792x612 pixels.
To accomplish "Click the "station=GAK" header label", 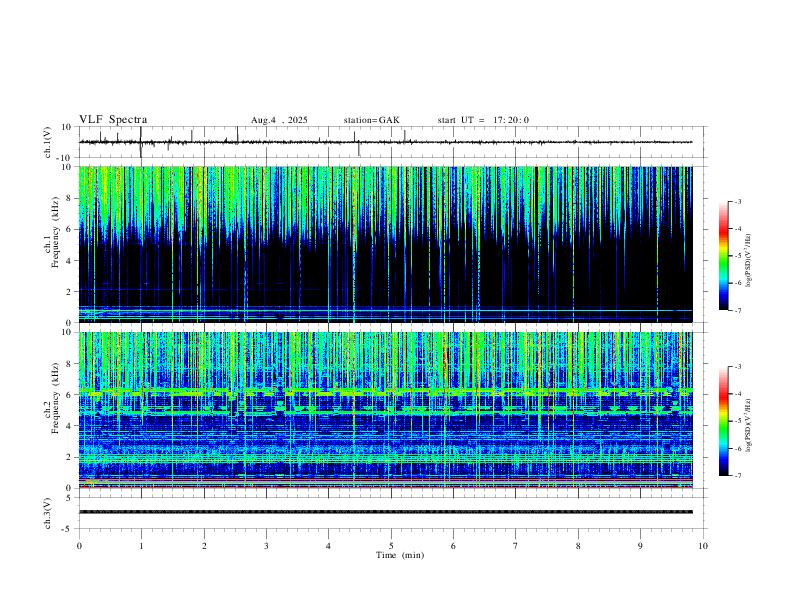I will 371,120.
